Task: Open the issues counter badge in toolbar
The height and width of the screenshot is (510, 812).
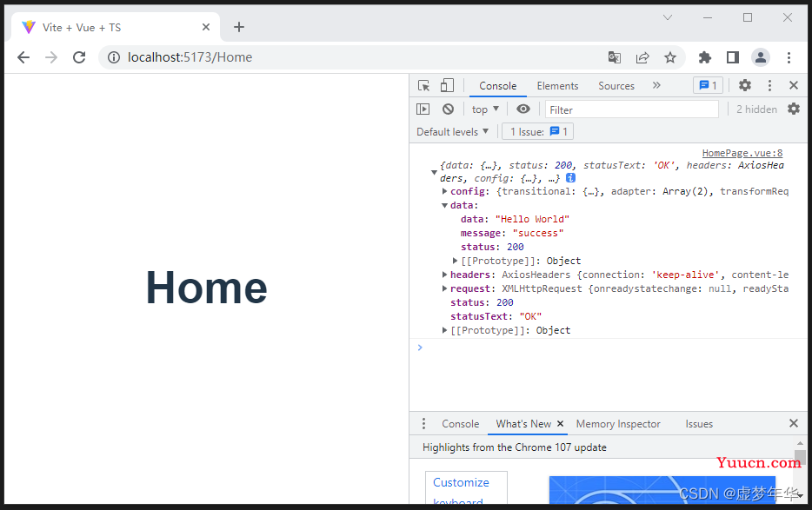Action: (x=708, y=85)
